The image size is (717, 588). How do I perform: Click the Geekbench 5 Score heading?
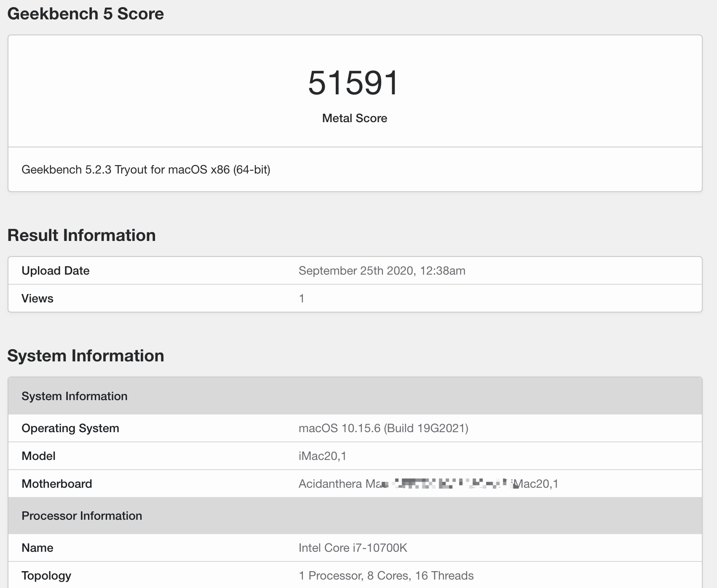(x=86, y=14)
